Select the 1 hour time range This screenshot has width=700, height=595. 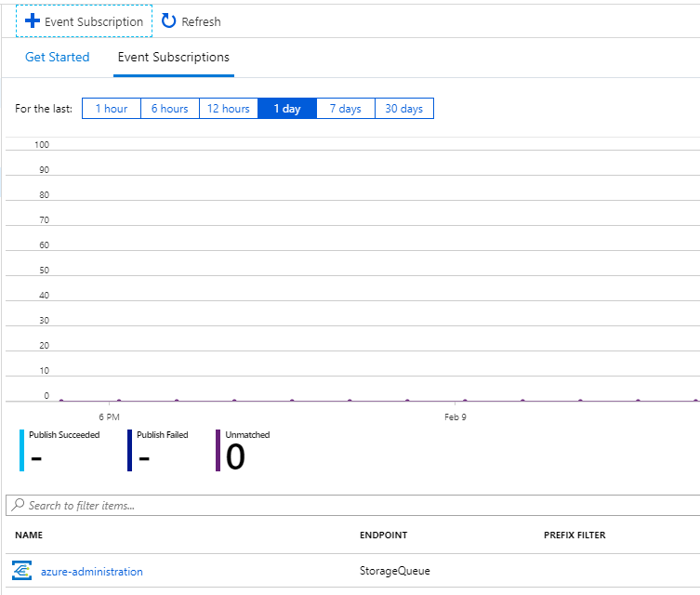click(112, 109)
